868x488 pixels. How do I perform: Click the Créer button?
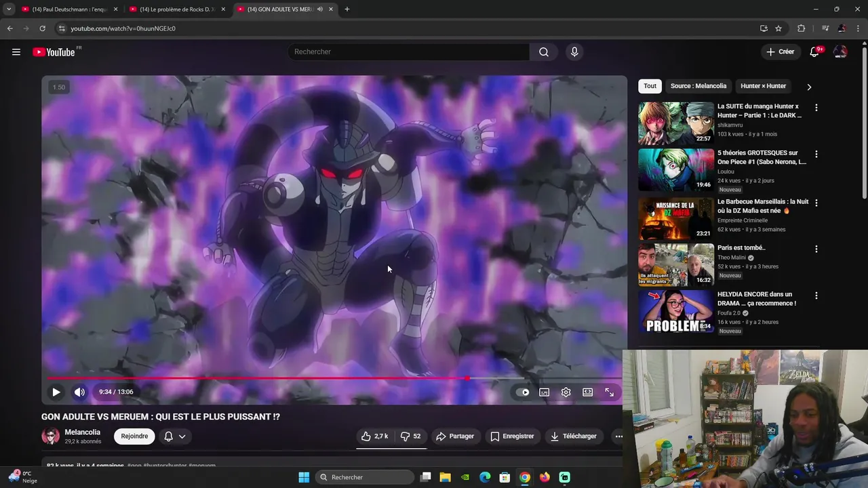[781, 52]
